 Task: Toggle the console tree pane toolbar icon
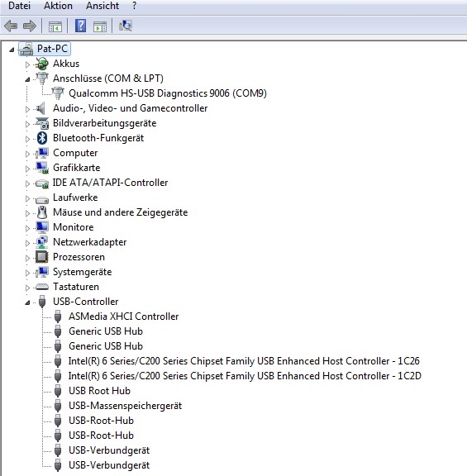55,26
